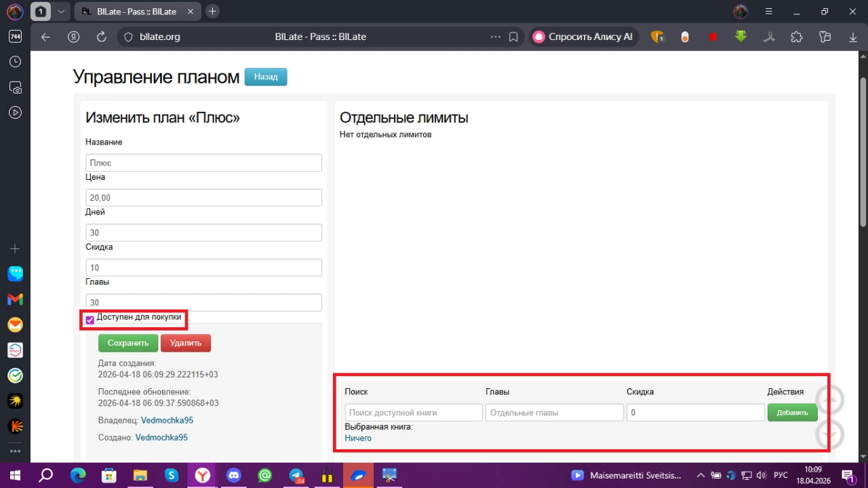Switch to the BlLate - Pass tab
The image size is (868, 488).
click(x=135, y=12)
